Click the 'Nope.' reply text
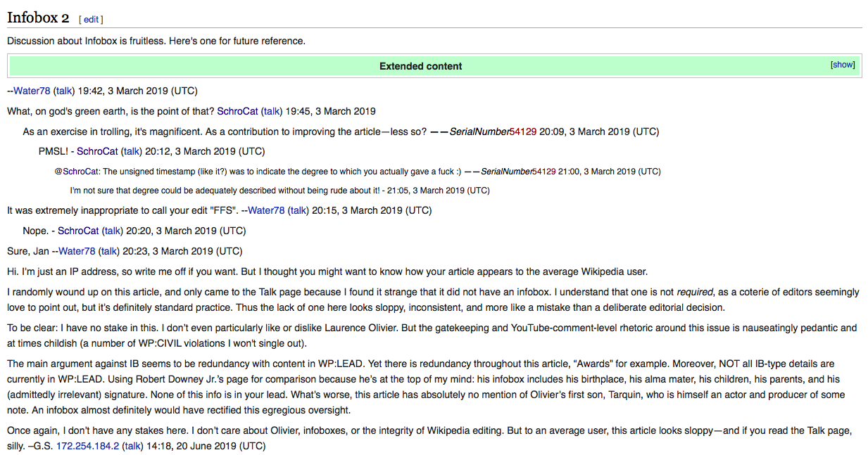 click(35, 231)
